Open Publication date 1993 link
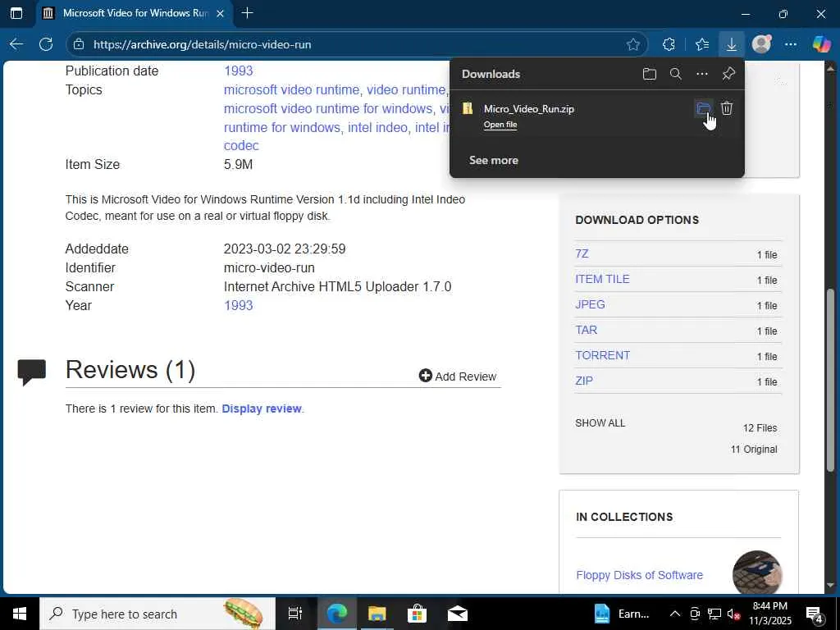Viewport: 840px width, 630px height. [239, 71]
